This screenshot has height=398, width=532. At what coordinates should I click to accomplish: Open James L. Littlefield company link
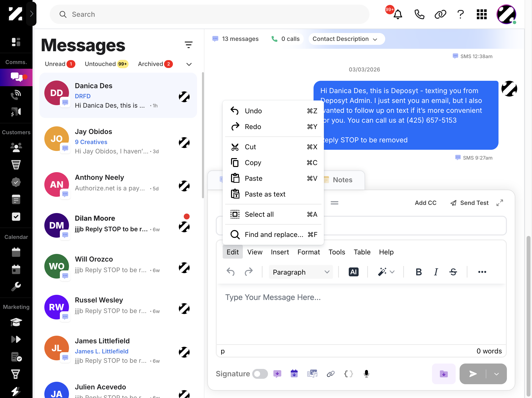101,351
